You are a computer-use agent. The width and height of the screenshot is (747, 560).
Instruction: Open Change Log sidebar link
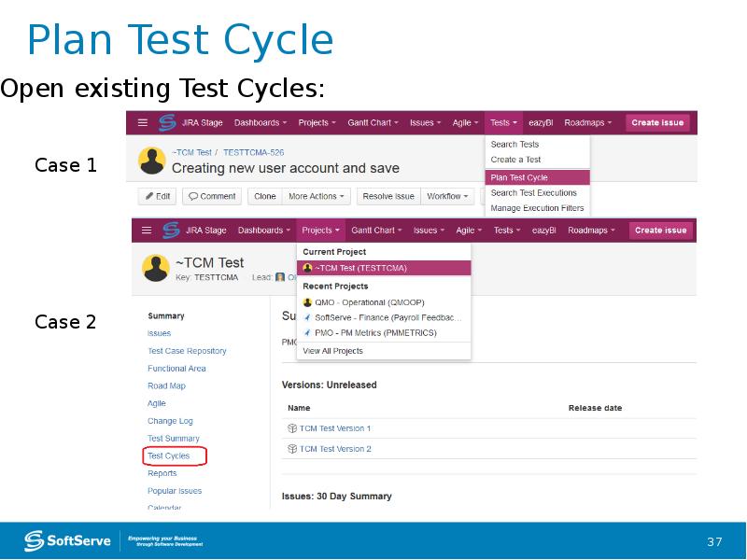point(170,421)
